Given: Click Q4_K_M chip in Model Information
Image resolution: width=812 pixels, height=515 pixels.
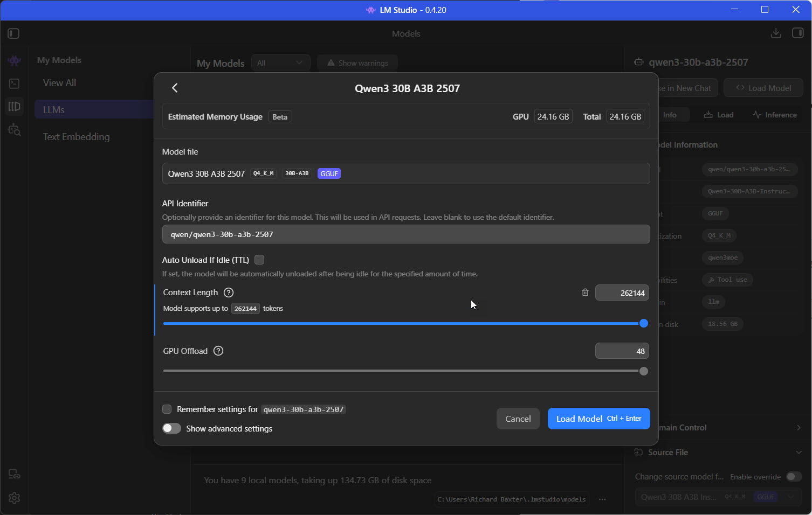Looking at the screenshot, I should (x=719, y=235).
